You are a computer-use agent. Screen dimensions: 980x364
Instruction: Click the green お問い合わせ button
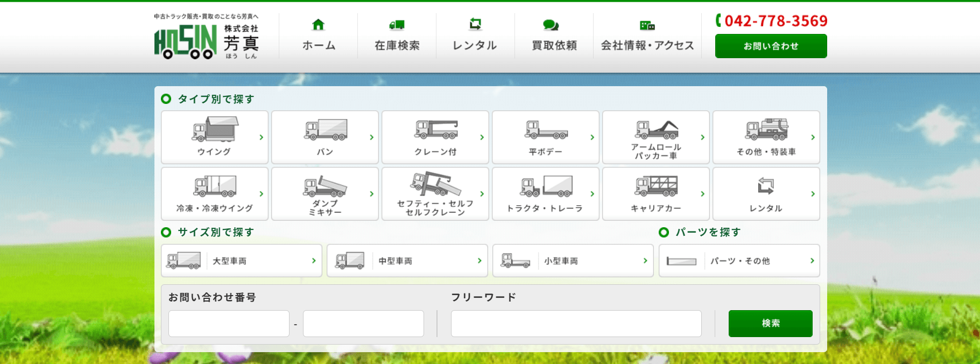pyautogui.click(x=771, y=46)
